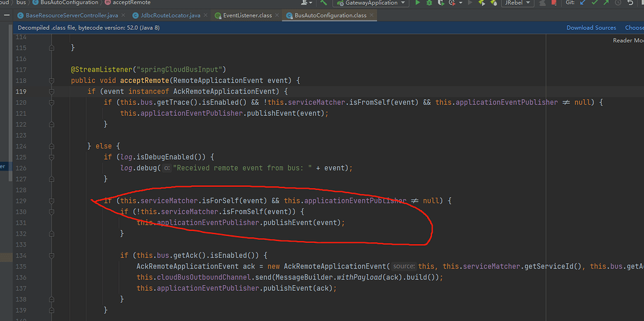Run GatewayApplication with the green play icon

click(418, 3)
